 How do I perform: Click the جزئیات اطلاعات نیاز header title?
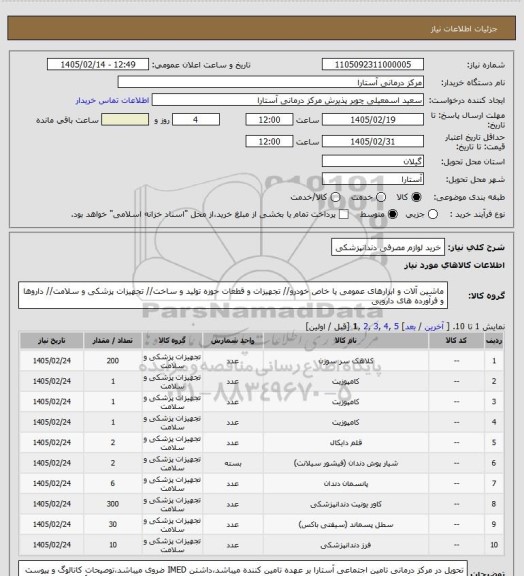click(464, 29)
